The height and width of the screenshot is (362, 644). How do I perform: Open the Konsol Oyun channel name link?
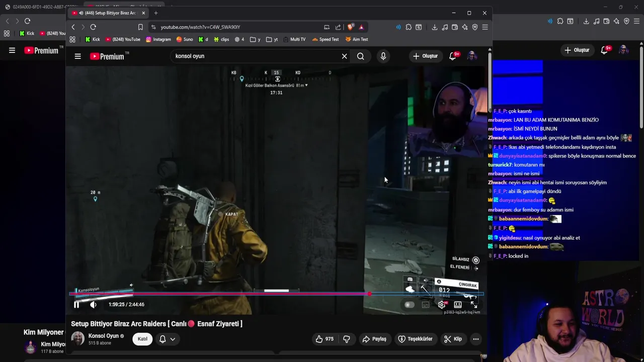104,336
